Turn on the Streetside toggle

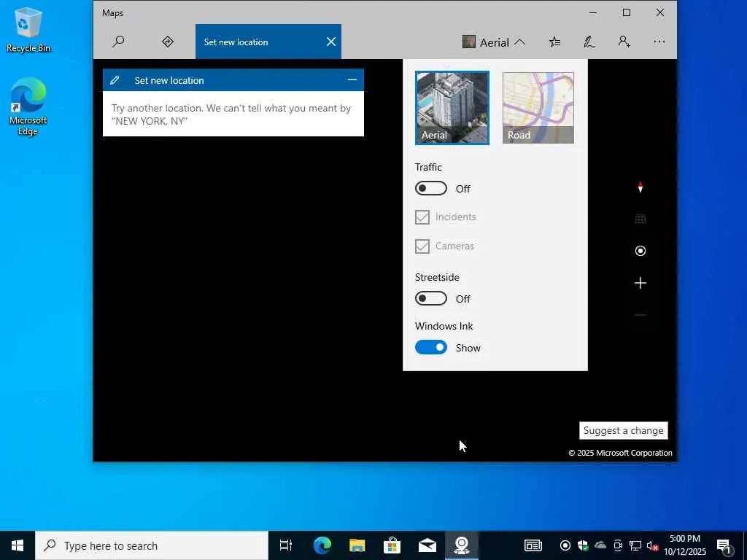(x=431, y=298)
